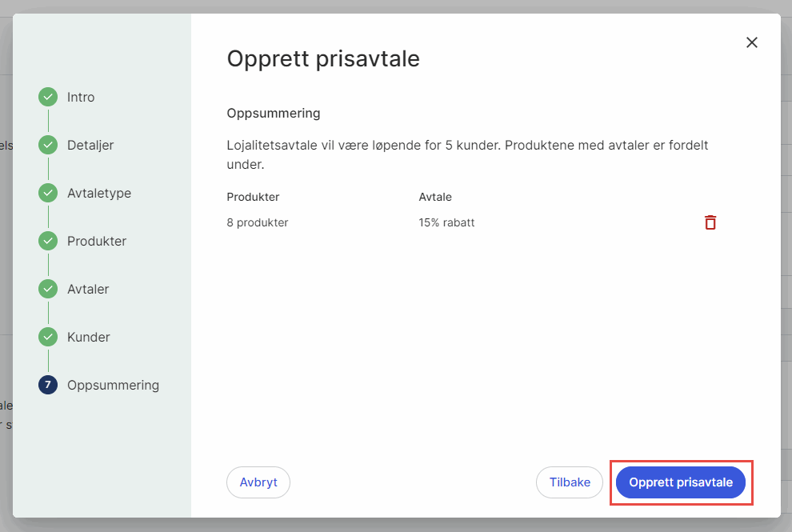The width and height of the screenshot is (792, 532).
Task: Click the Avtaler step checkmark icon
Action: (48, 289)
